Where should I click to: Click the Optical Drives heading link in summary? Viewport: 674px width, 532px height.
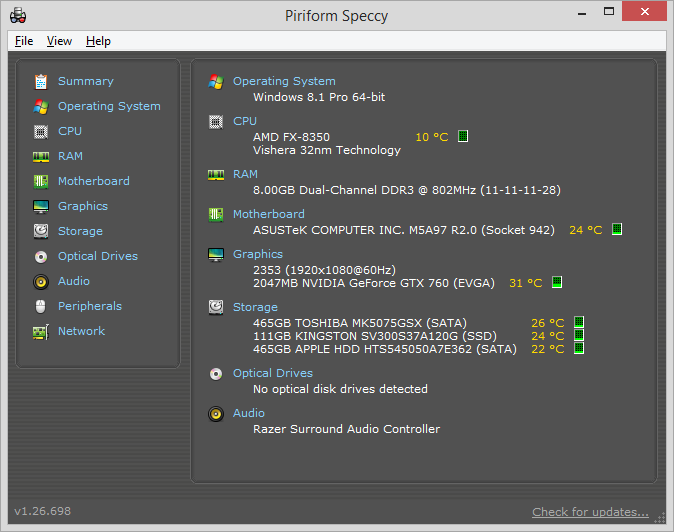(x=273, y=373)
